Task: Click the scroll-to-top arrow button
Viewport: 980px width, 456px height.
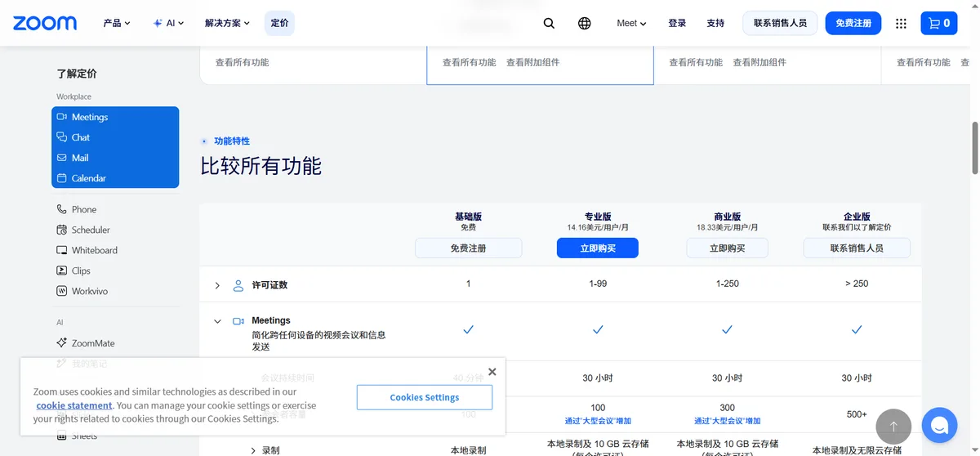Action: click(x=893, y=426)
